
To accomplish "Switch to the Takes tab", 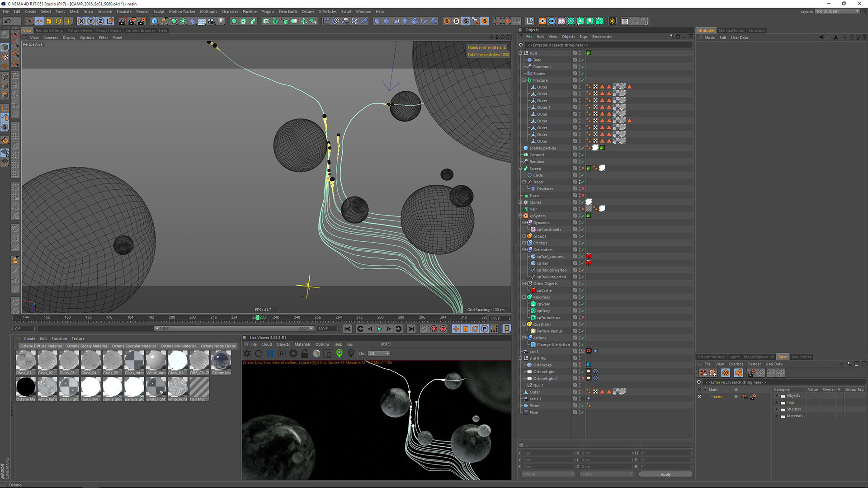I will (x=783, y=357).
